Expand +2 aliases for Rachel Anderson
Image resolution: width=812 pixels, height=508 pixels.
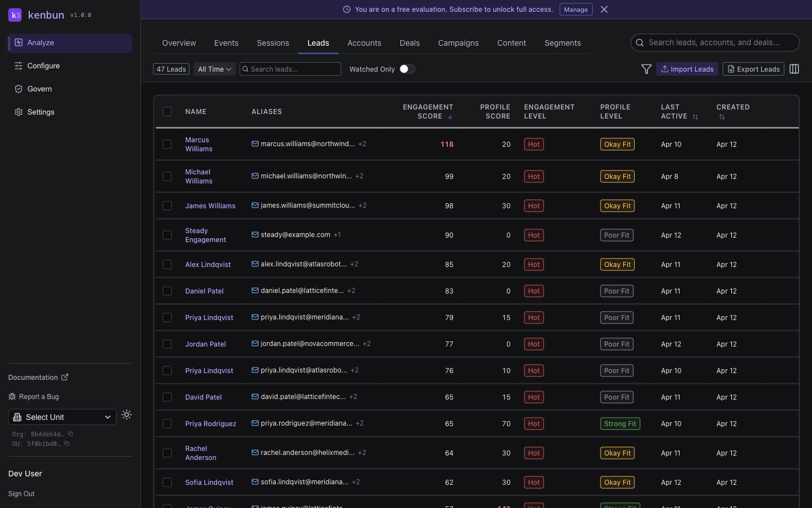pyautogui.click(x=362, y=453)
